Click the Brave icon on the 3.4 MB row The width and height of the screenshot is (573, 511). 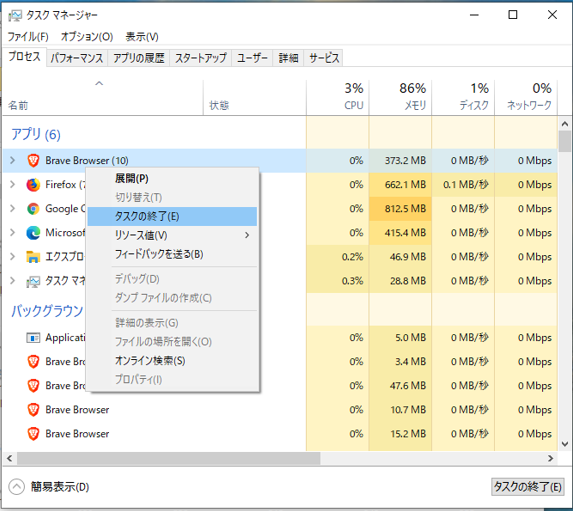pyautogui.click(x=33, y=362)
